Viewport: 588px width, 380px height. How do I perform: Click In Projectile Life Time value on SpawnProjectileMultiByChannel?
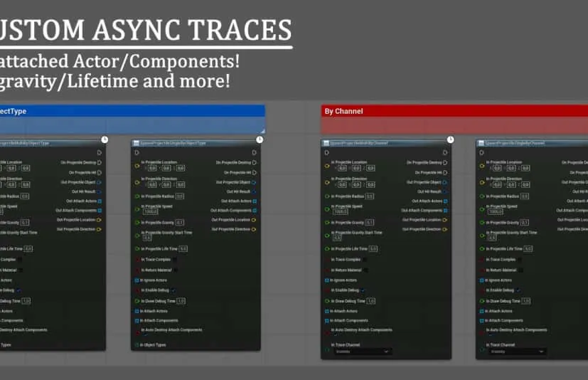coord(373,249)
